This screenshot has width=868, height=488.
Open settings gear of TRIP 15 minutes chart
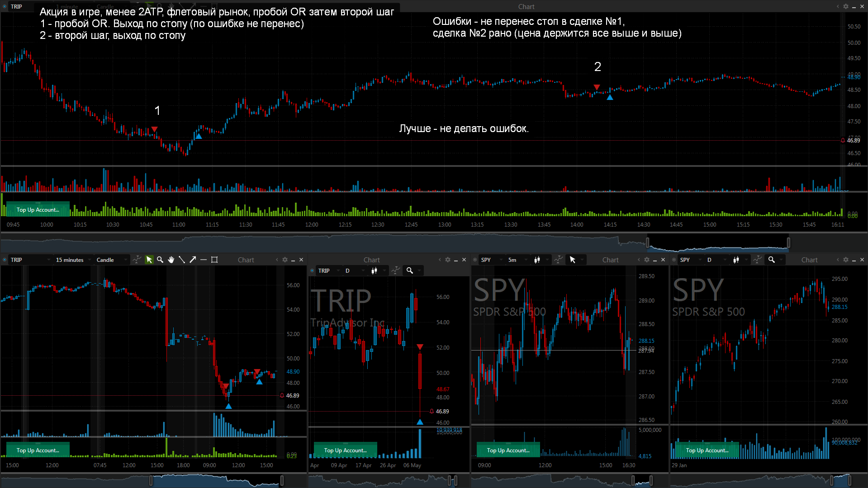click(x=285, y=260)
